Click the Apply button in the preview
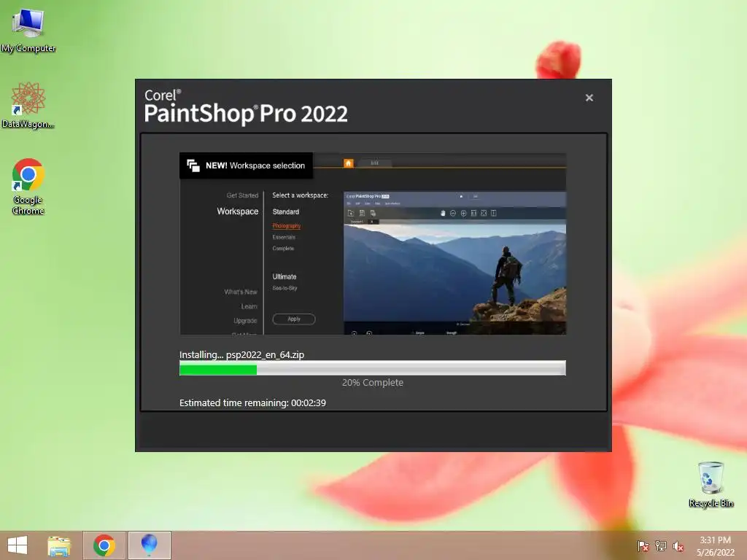 click(x=294, y=319)
